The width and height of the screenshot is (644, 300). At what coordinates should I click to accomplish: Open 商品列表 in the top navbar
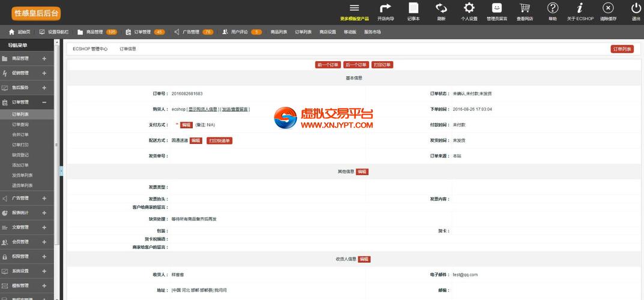279,32
